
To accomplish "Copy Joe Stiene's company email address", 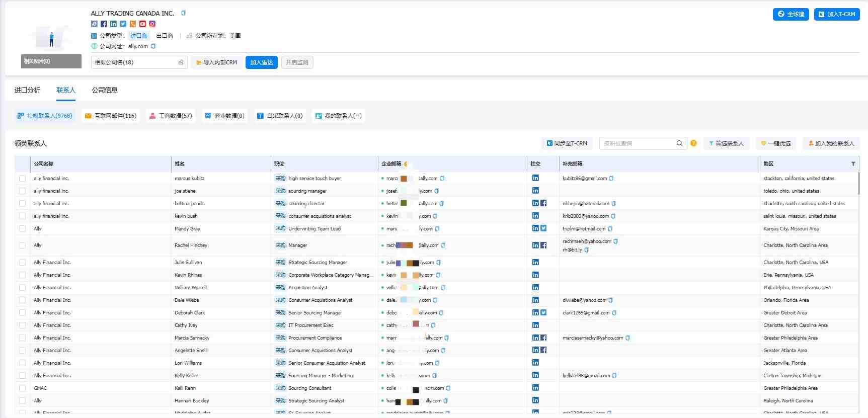I will point(437,191).
